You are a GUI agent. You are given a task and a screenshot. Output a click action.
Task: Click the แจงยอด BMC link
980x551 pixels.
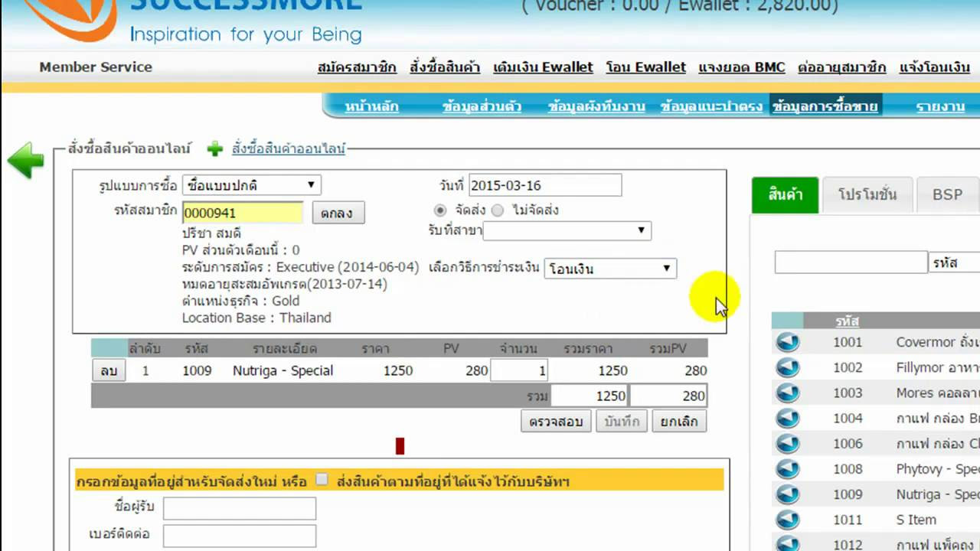point(742,67)
